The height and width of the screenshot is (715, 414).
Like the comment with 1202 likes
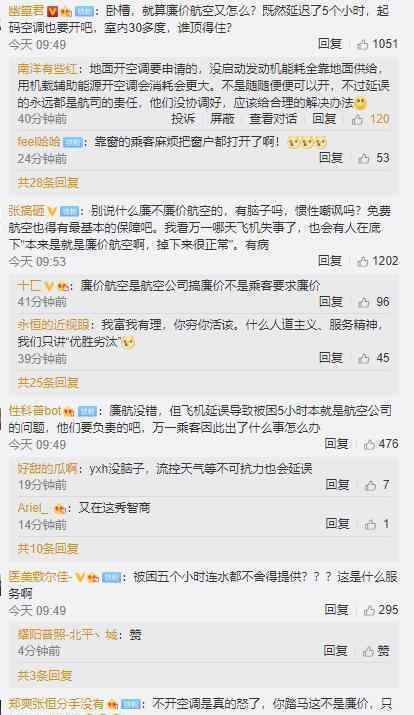click(363, 261)
